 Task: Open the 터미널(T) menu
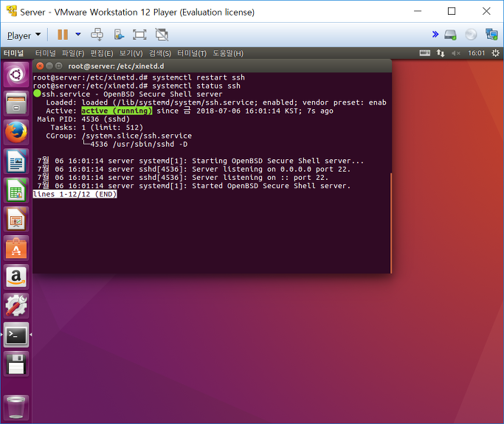coord(192,53)
